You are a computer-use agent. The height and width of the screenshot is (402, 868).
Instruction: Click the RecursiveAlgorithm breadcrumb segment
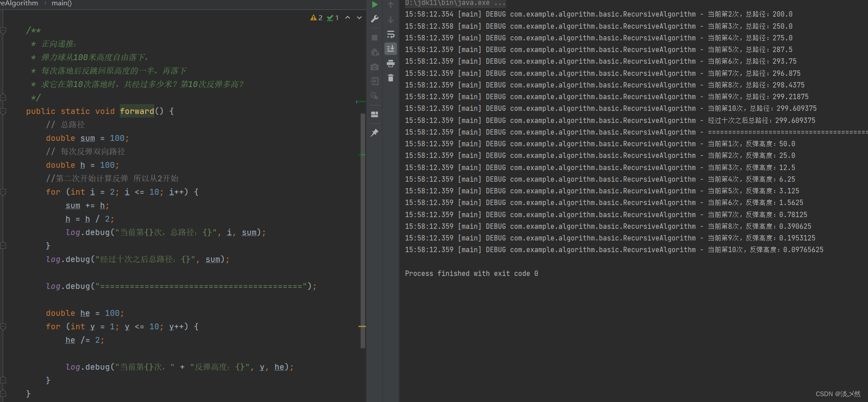19,4
